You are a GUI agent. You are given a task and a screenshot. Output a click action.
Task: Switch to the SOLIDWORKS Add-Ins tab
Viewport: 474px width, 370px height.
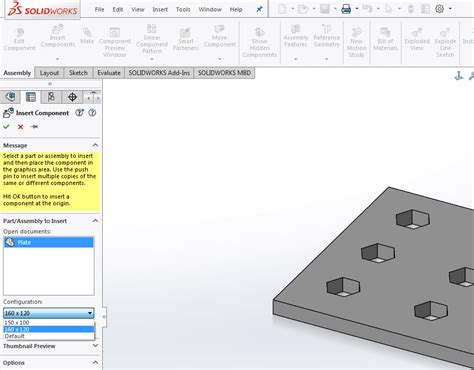[x=159, y=73]
